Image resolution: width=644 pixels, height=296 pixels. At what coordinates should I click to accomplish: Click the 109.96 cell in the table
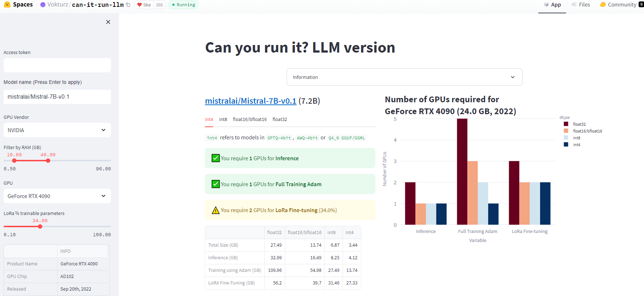click(275, 270)
